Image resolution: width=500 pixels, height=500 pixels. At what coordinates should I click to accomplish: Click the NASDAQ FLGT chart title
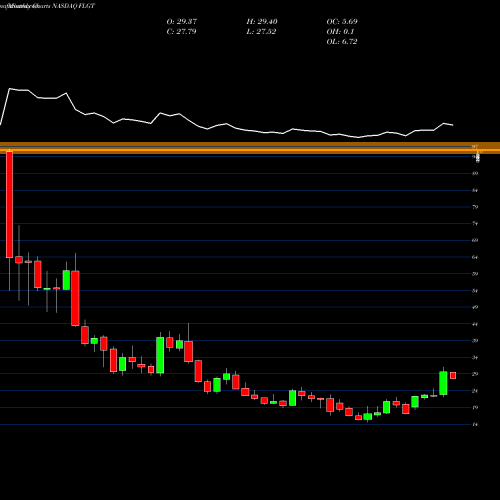(74, 6)
